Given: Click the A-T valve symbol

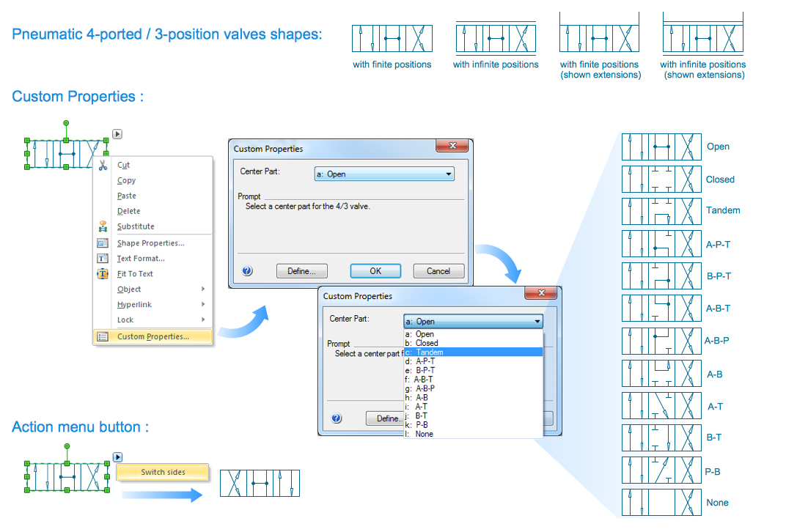Looking at the screenshot, I should [661, 406].
